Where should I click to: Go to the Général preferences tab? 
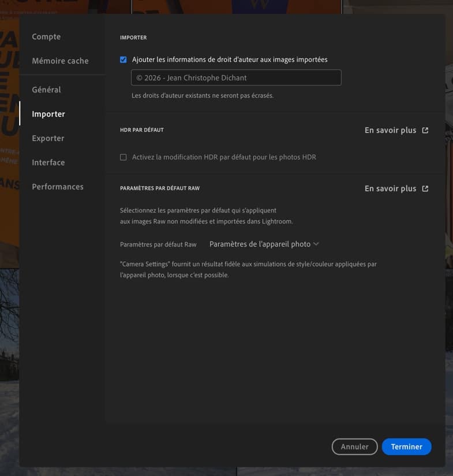46,90
